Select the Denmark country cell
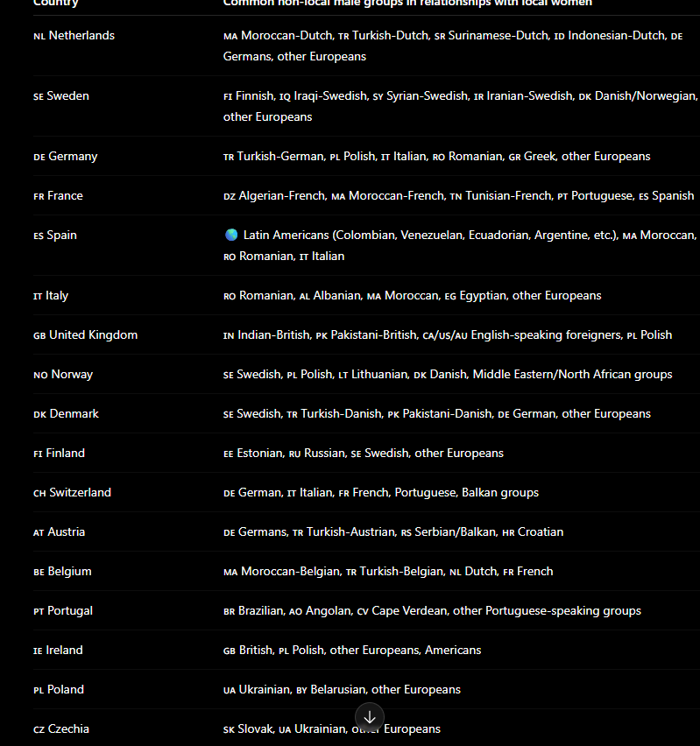Image resolution: width=700 pixels, height=746 pixels. tap(67, 414)
